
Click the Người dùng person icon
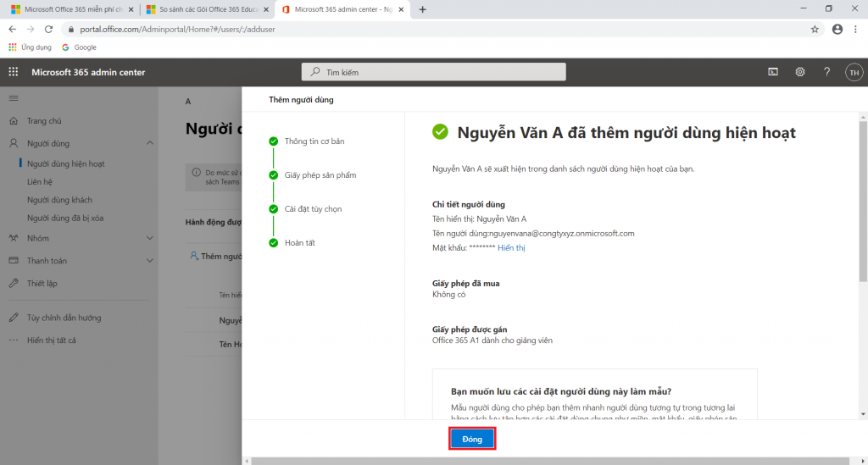(14, 143)
